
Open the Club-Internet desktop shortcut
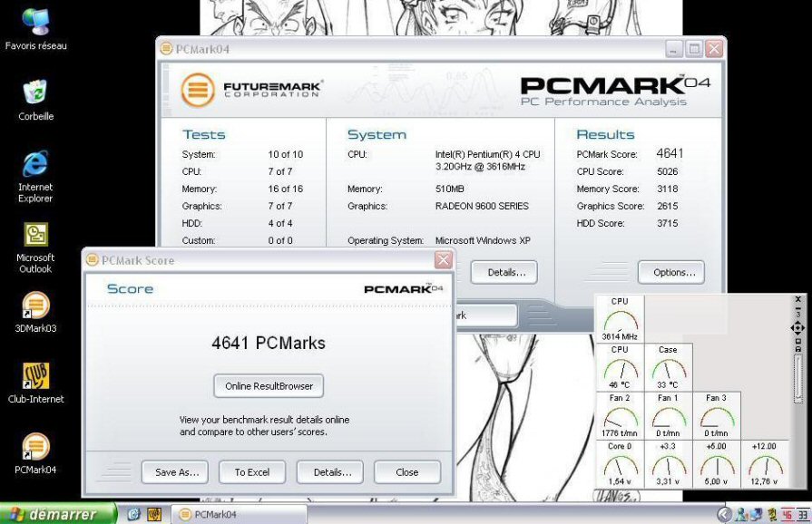35,383
